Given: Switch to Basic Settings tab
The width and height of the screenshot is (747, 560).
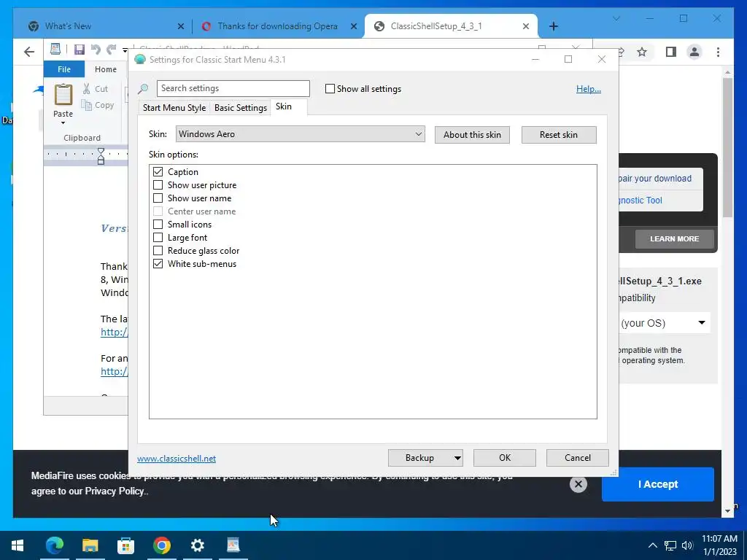Looking at the screenshot, I should (241, 108).
